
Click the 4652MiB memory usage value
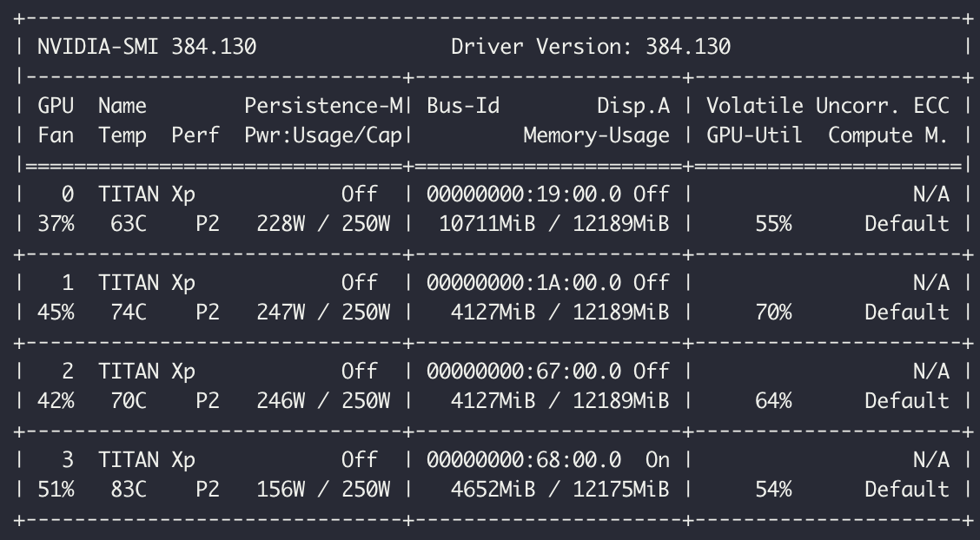tap(493, 490)
